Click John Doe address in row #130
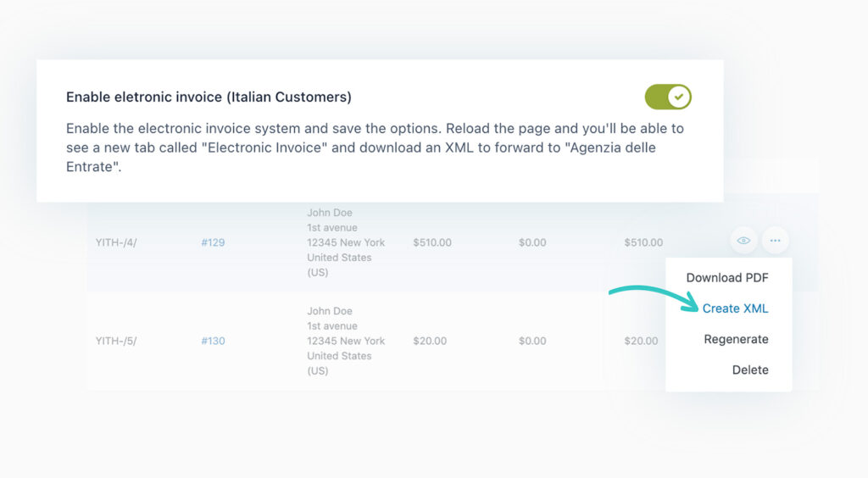This screenshot has width=868, height=478. [x=346, y=341]
